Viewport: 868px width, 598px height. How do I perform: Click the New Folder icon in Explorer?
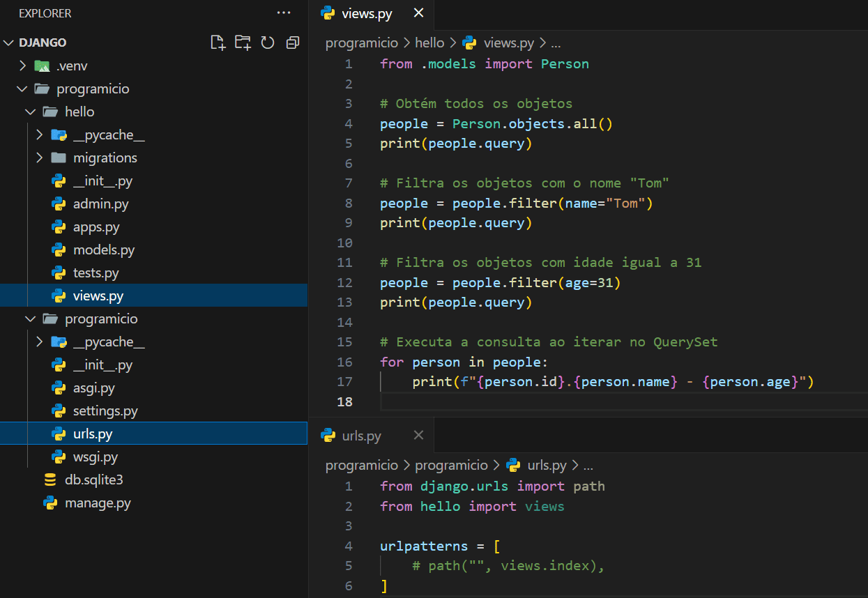(243, 43)
